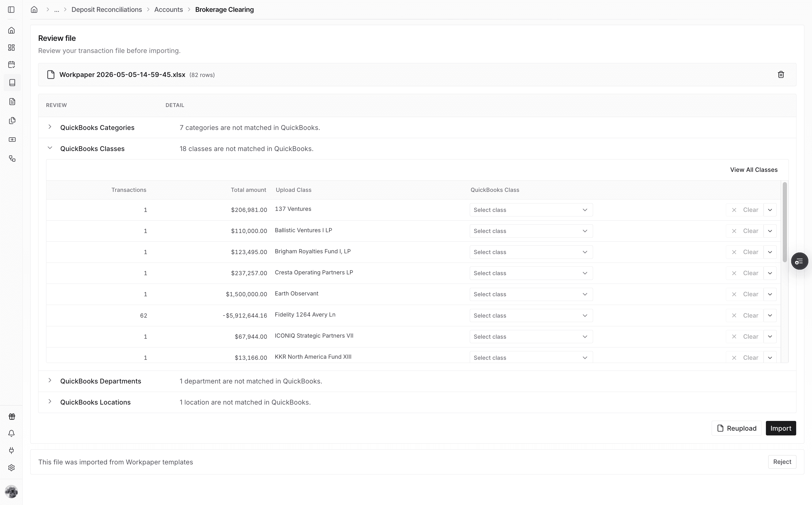Open the home breadcrumb icon
Screen dimensions: 812x505
click(34, 10)
